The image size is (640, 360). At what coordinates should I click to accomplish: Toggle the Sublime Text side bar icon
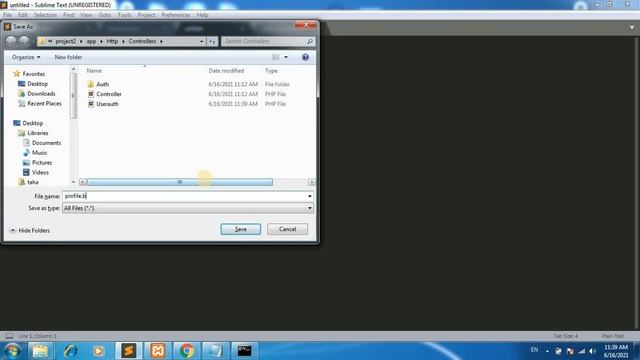pyautogui.click(x=9, y=336)
